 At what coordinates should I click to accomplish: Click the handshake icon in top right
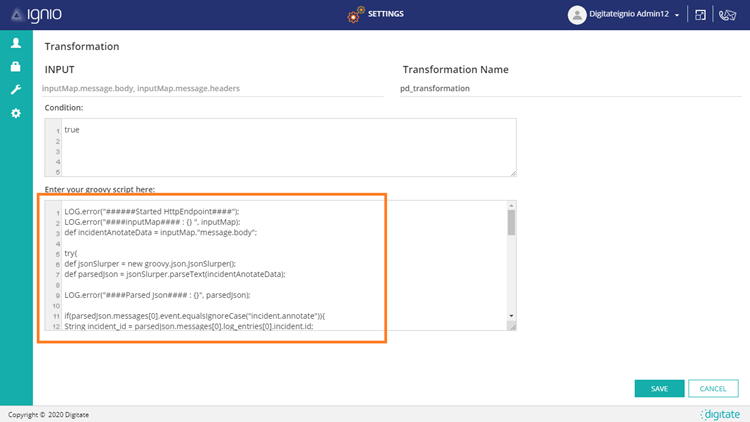pyautogui.click(x=728, y=15)
